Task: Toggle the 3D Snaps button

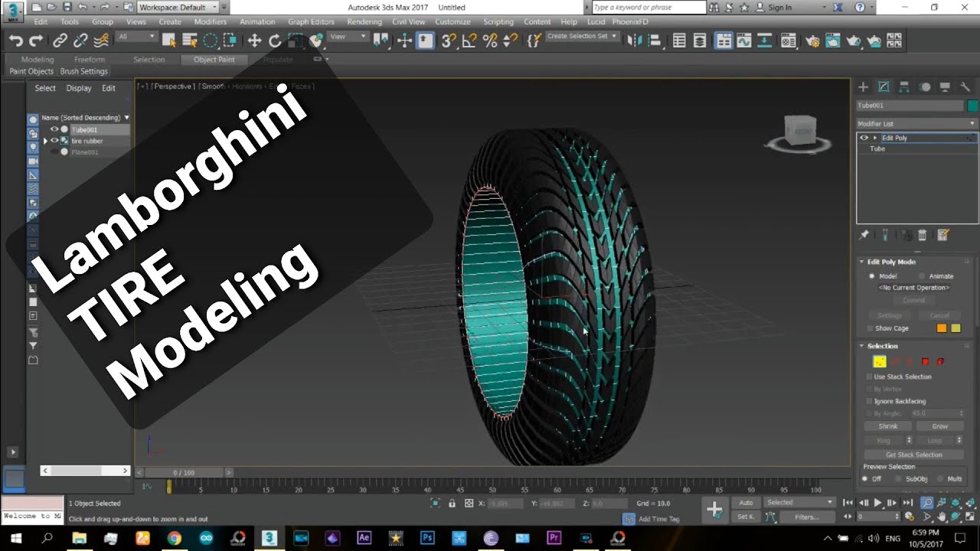Action: pos(449,41)
